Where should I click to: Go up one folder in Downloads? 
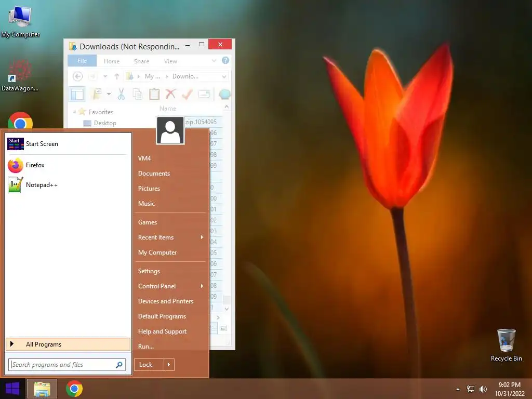point(117,76)
